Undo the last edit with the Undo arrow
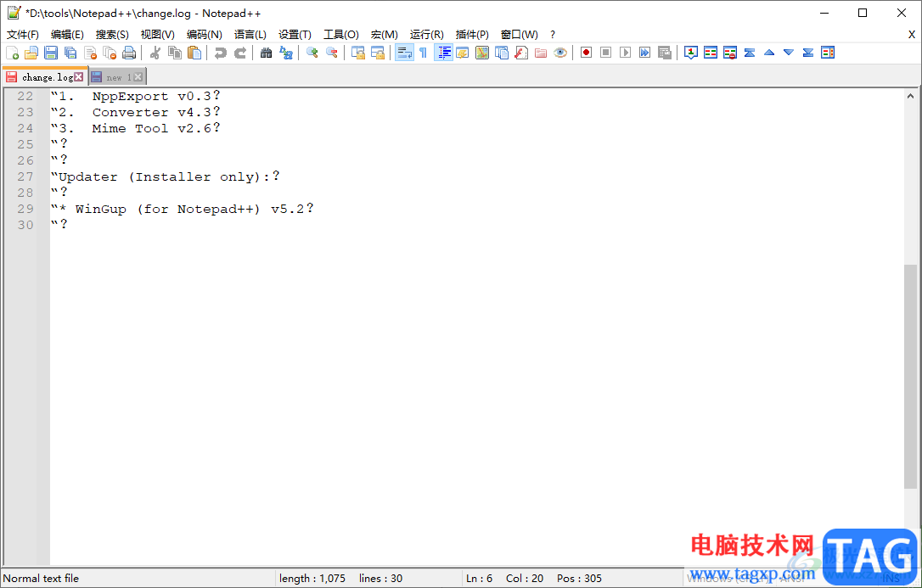This screenshot has width=922, height=588. pos(221,53)
